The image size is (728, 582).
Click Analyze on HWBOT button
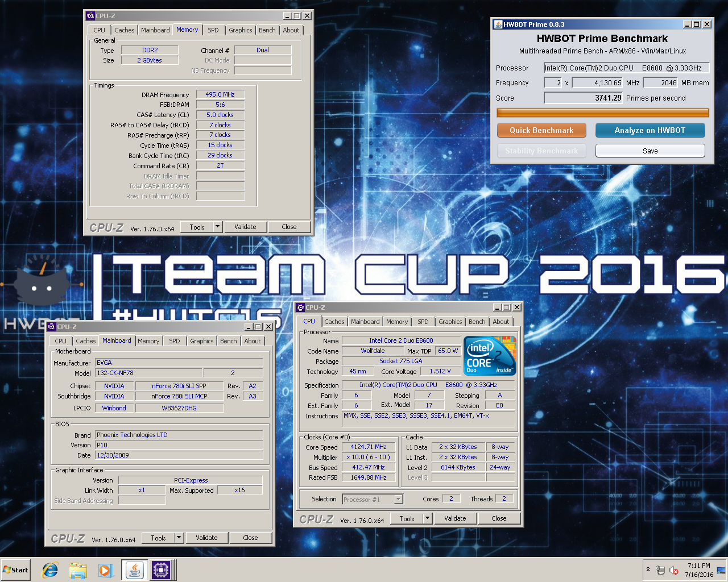pyautogui.click(x=650, y=130)
